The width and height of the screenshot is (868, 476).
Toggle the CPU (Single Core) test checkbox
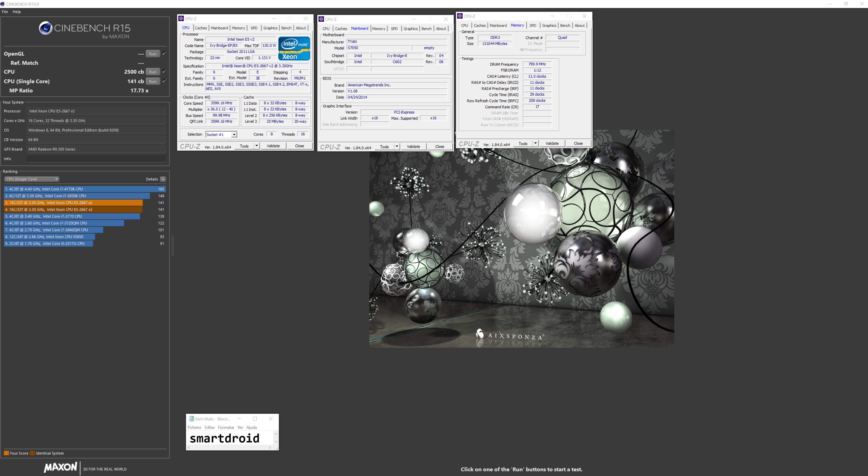point(164,81)
